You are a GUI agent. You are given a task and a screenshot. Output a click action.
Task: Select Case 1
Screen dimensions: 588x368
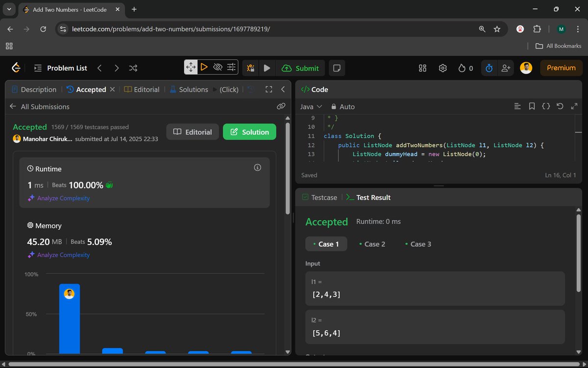tap(326, 244)
